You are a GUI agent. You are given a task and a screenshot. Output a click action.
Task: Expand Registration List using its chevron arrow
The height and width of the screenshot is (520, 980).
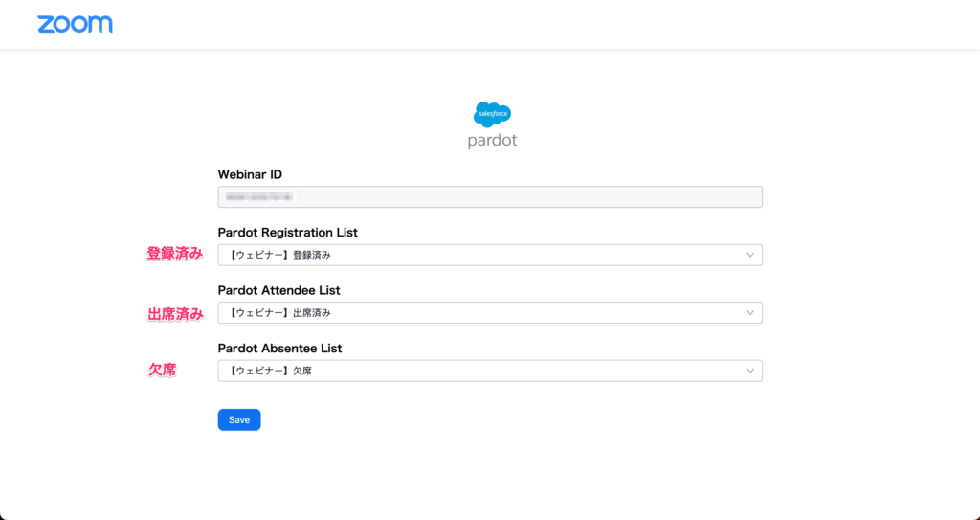click(750, 255)
